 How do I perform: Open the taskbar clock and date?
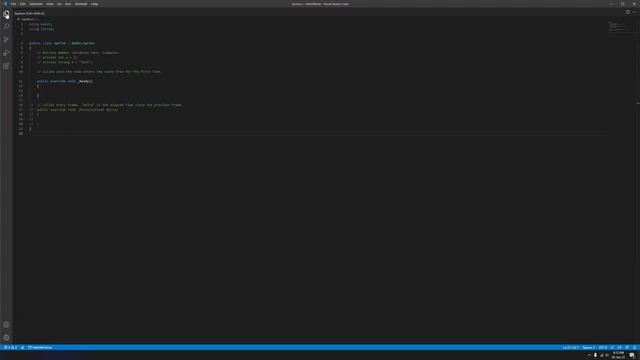click(x=618, y=355)
